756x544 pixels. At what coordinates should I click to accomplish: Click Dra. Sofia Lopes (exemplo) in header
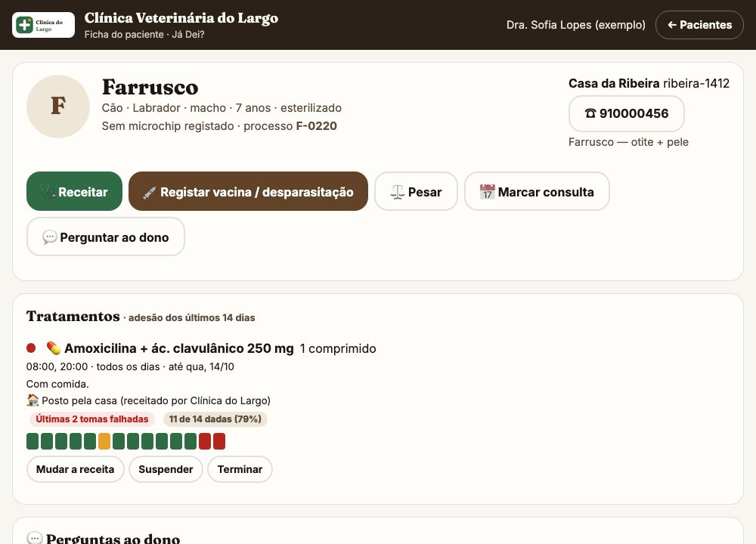coord(575,25)
